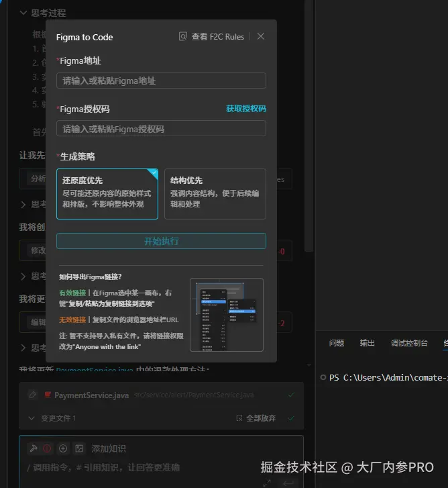Click the 如何导出Figma链接? heading
448x488 pixels.
(x=91, y=277)
